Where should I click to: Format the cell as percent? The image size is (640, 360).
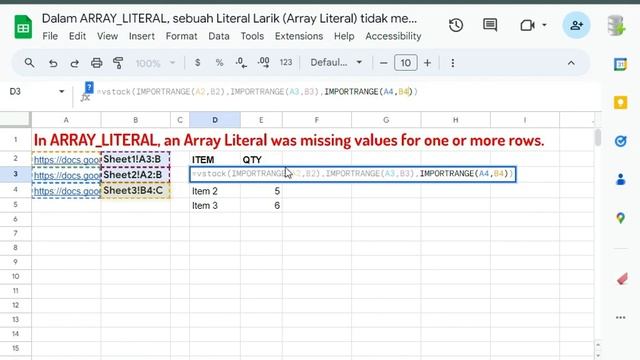pyautogui.click(x=220, y=63)
